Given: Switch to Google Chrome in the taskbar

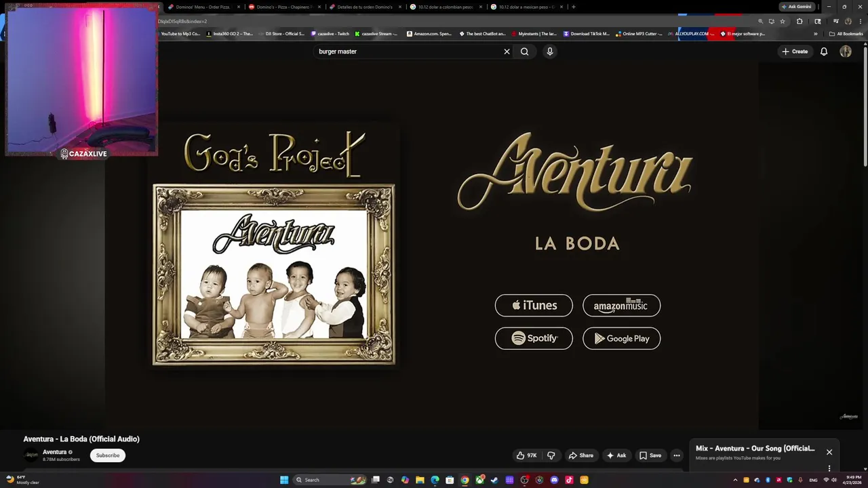Looking at the screenshot, I should [x=465, y=480].
